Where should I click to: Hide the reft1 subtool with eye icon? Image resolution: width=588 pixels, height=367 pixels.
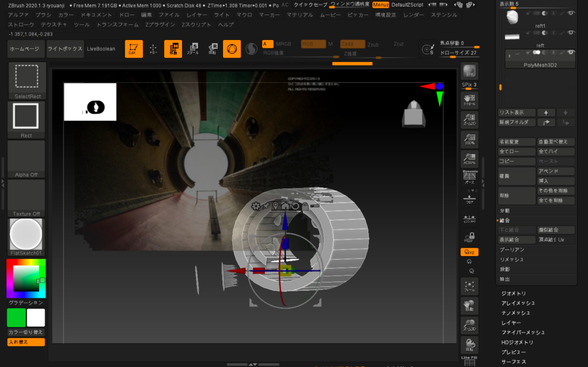coord(571,13)
